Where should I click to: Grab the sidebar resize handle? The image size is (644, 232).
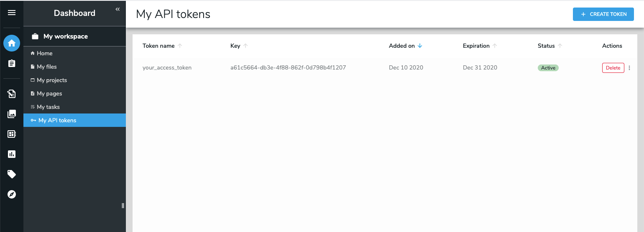click(x=123, y=205)
